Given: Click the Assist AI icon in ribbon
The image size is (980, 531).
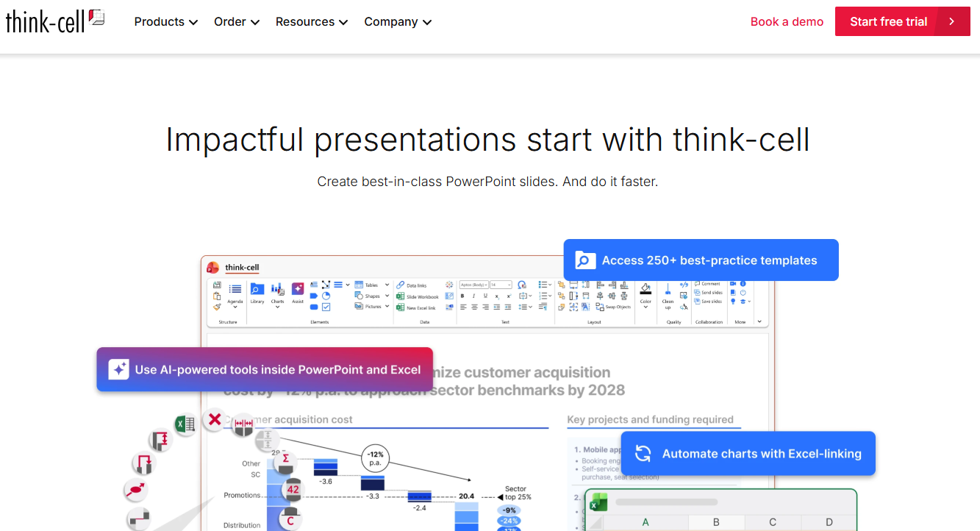Looking at the screenshot, I should (x=298, y=292).
